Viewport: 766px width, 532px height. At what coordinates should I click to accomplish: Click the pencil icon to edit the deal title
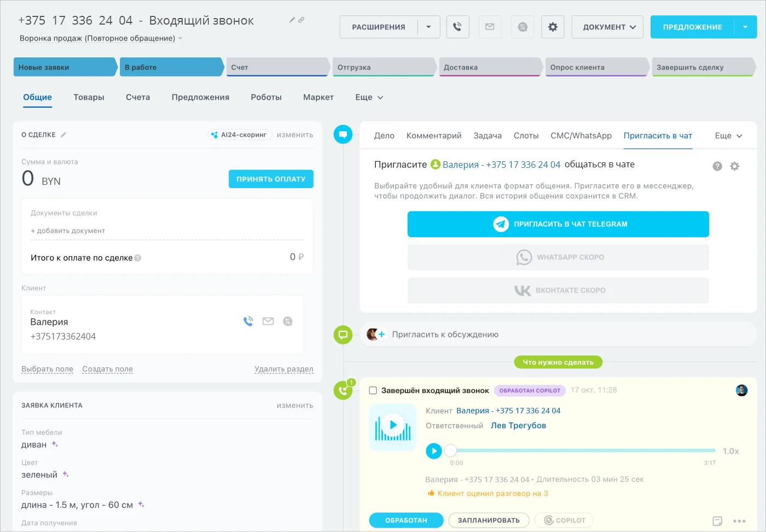tap(292, 19)
